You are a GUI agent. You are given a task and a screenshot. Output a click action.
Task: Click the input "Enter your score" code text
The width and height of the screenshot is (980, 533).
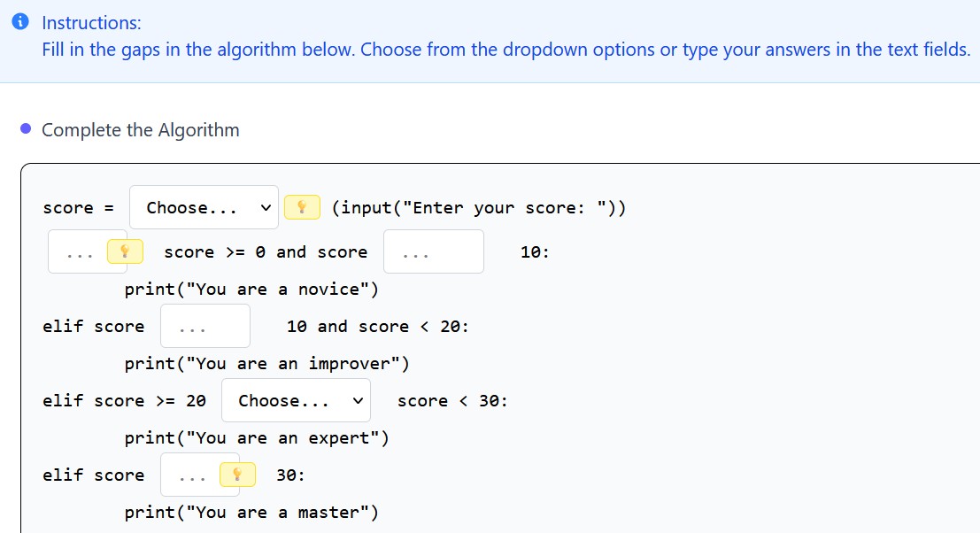coord(479,208)
